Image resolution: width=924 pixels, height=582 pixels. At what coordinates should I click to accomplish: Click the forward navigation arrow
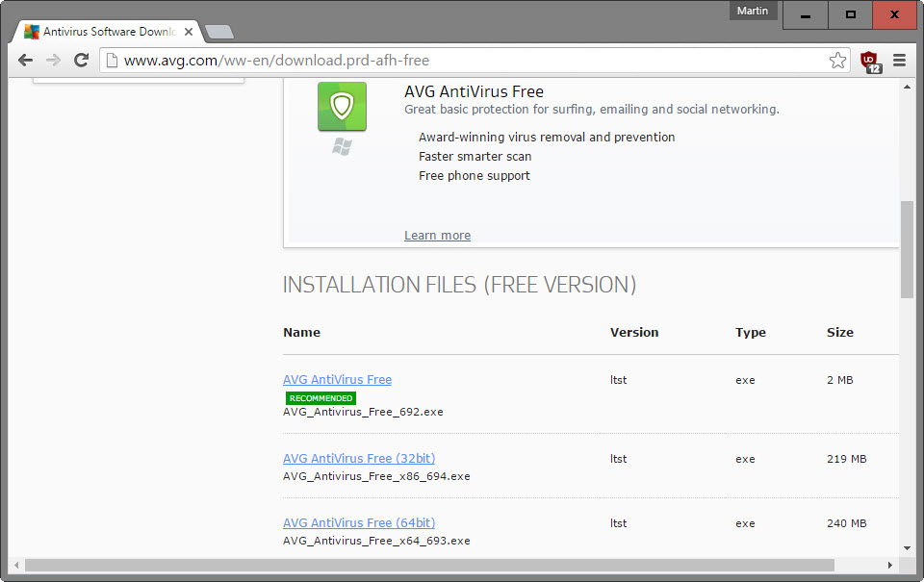tap(53, 60)
